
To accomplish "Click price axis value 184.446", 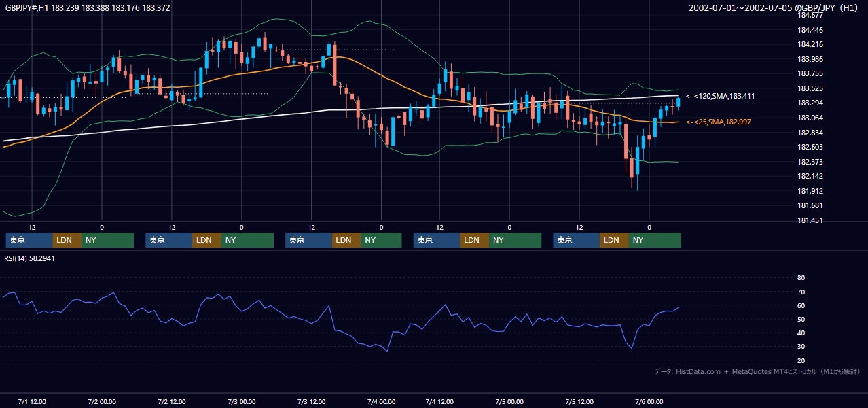I will coord(810,30).
